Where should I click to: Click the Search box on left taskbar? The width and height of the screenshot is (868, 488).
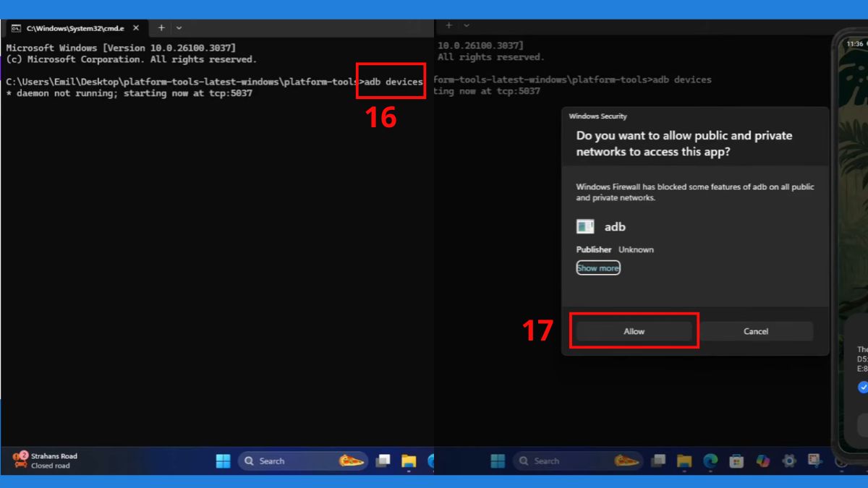coord(302,461)
